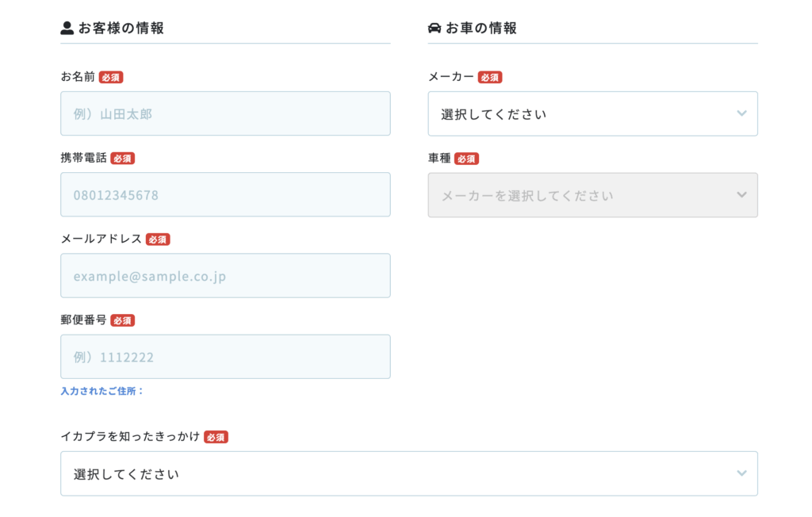Click the chevron arrow in メーカー dropdown

[741, 113]
